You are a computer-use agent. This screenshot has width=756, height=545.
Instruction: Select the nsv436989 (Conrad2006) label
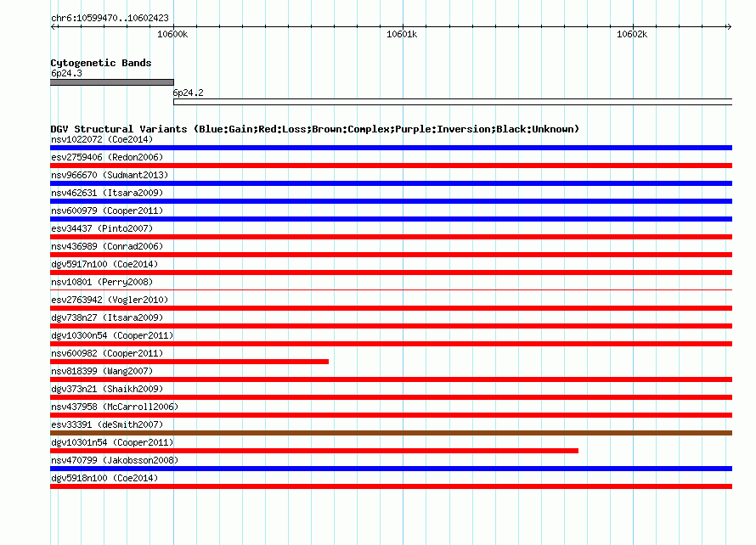click(x=107, y=246)
